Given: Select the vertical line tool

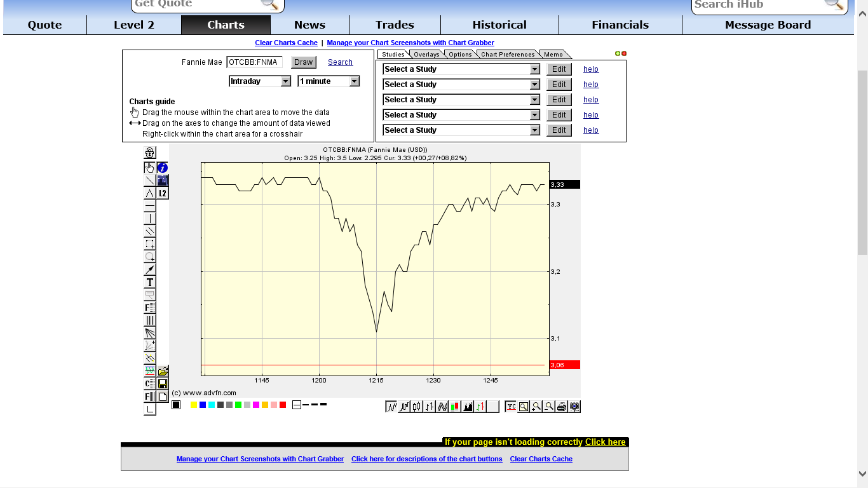Looking at the screenshot, I should (x=150, y=219).
